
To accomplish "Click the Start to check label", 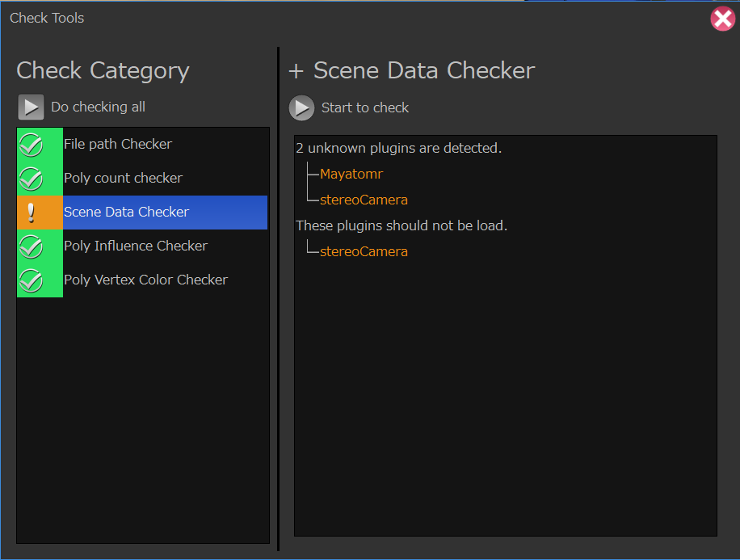I will click(x=365, y=108).
